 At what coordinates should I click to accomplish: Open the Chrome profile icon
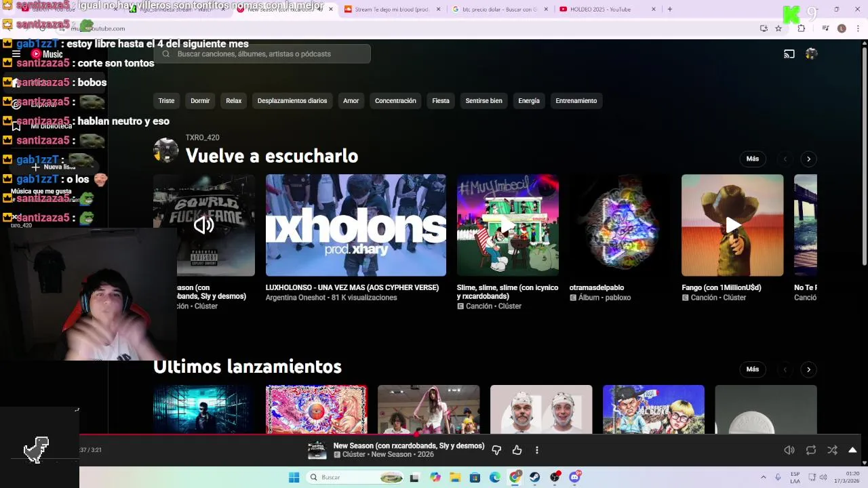click(x=842, y=28)
